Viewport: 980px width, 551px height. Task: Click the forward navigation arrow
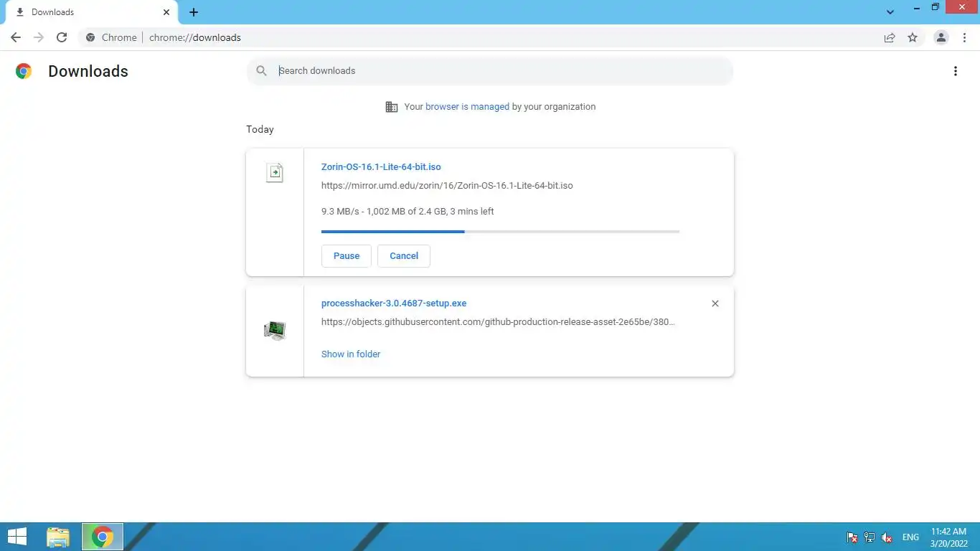39,37
